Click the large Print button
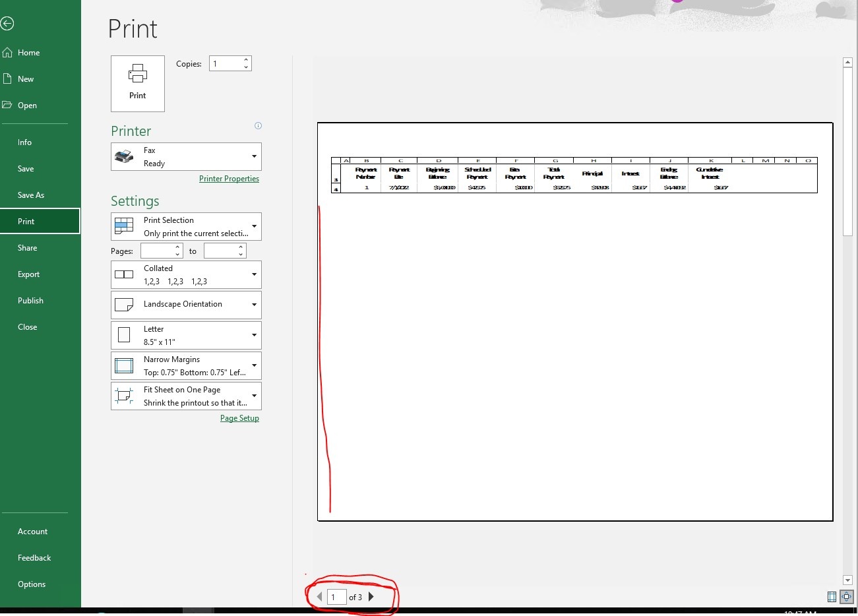 click(x=138, y=84)
